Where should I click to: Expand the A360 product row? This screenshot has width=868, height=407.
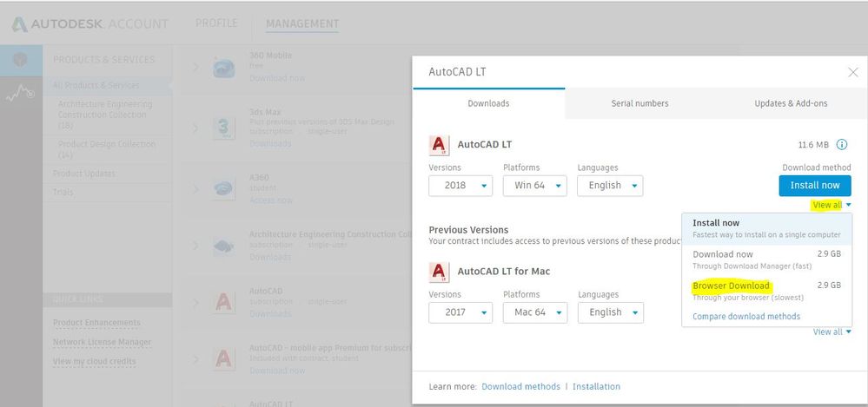[195, 189]
